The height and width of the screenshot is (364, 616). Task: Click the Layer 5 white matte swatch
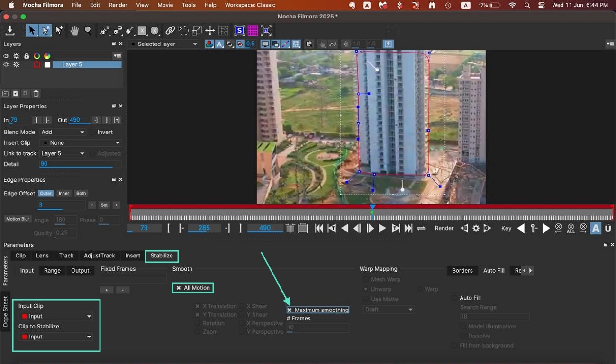(47, 64)
